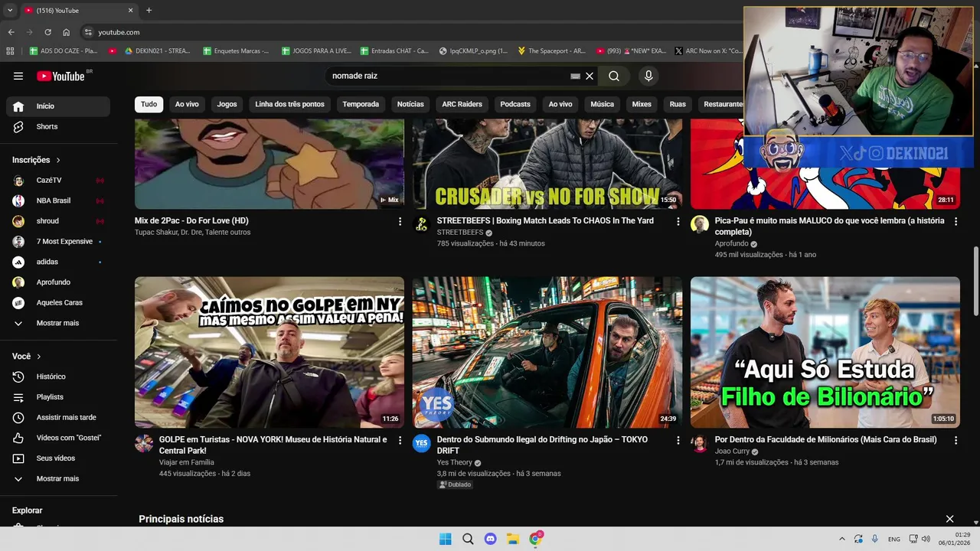Open Discord from the taskbar
Viewport: 980px width, 551px height.
(x=491, y=539)
